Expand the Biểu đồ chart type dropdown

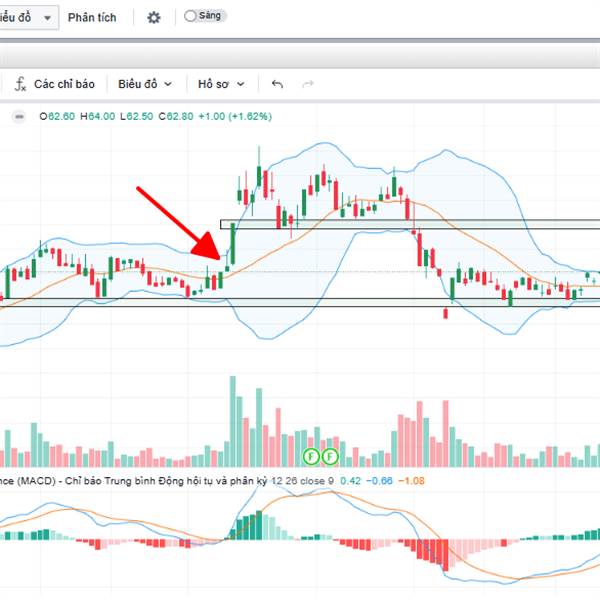(145, 84)
